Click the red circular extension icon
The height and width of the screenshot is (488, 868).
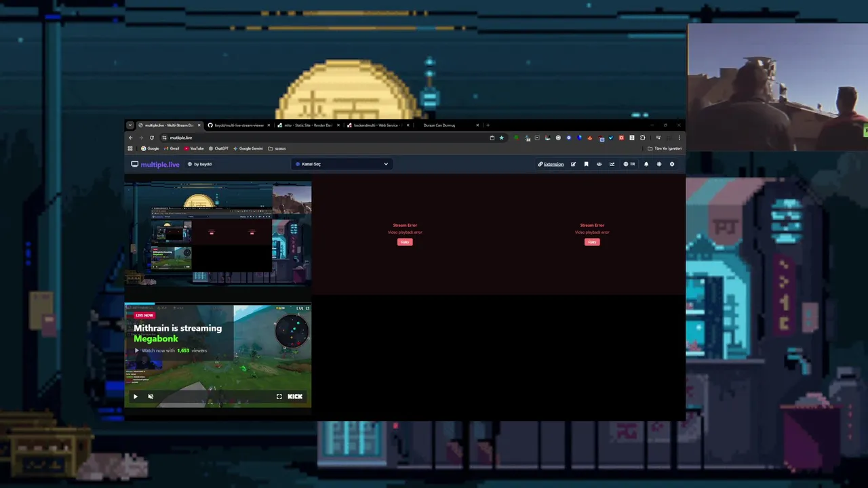pos(621,138)
